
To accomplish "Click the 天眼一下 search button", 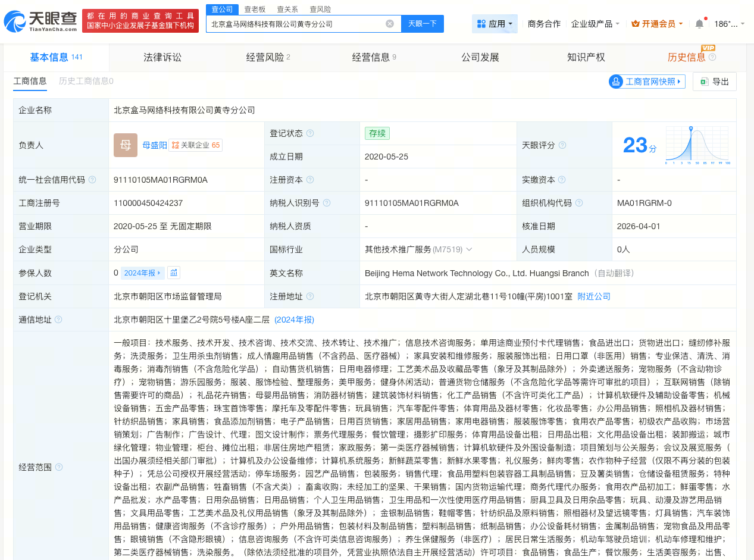I will pos(423,24).
